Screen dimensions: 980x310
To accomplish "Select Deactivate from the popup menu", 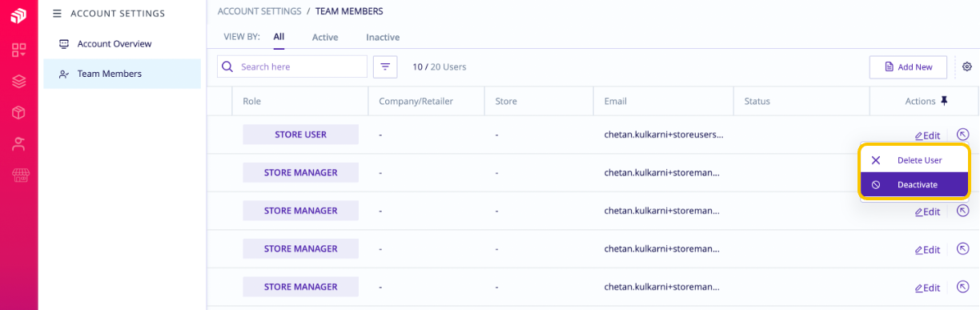I will pos(914,184).
